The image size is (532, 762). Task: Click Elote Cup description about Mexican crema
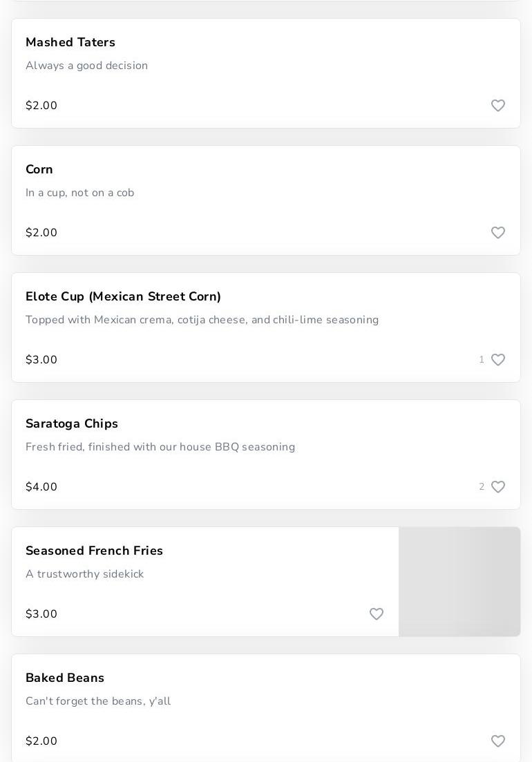[x=202, y=321]
